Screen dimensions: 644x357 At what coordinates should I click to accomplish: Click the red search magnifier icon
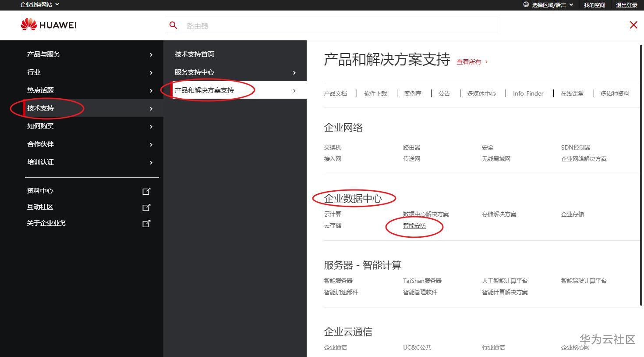tap(173, 25)
